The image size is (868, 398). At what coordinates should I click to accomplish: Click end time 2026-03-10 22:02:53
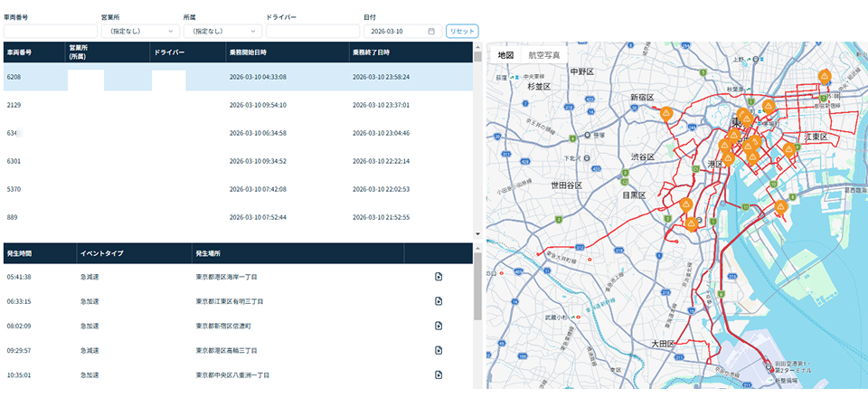pos(381,189)
